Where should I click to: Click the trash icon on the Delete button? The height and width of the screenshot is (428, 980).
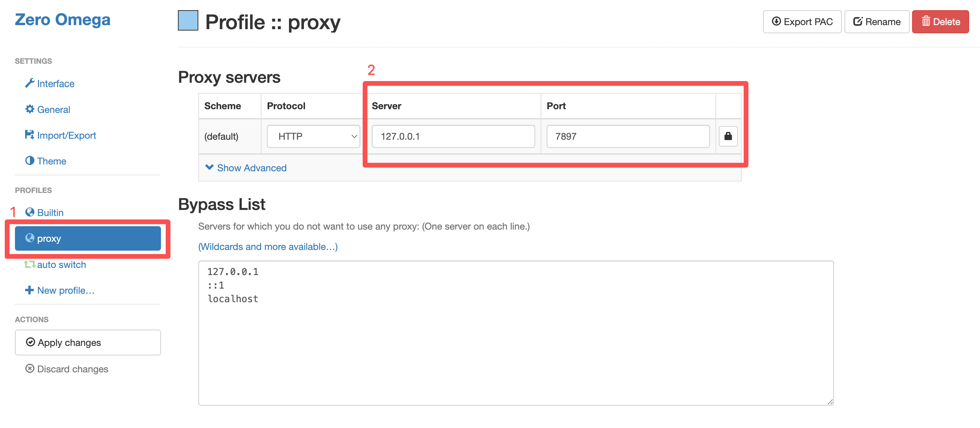(926, 22)
